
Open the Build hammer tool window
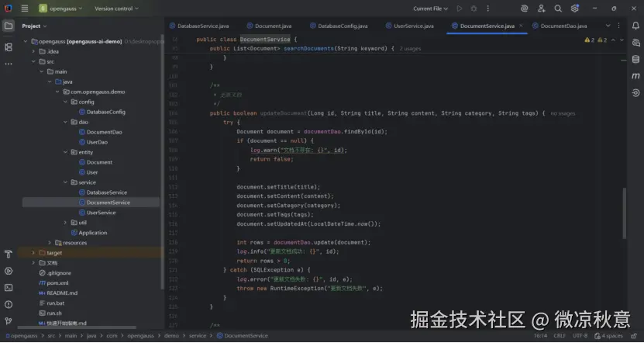[9, 255]
